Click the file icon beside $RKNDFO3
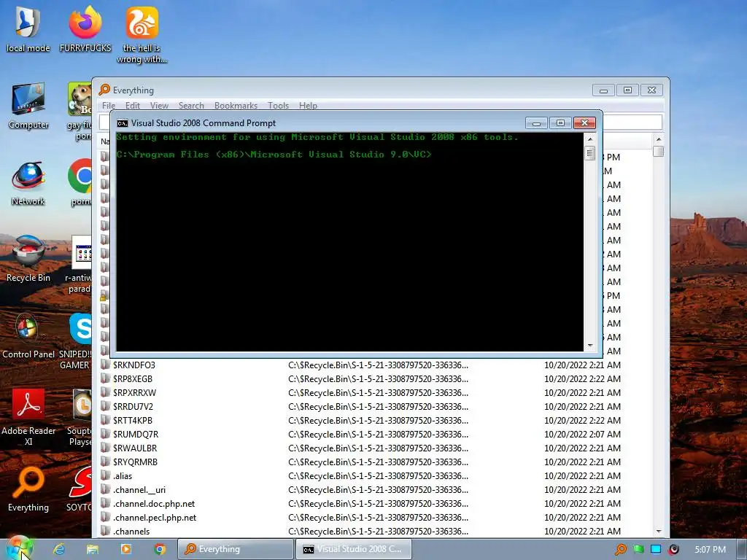This screenshot has width=747, height=560. [x=105, y=365]
